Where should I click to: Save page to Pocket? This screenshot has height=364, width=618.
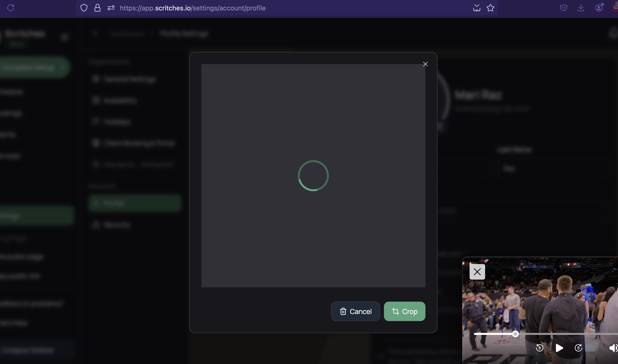[x=563, y=8]
